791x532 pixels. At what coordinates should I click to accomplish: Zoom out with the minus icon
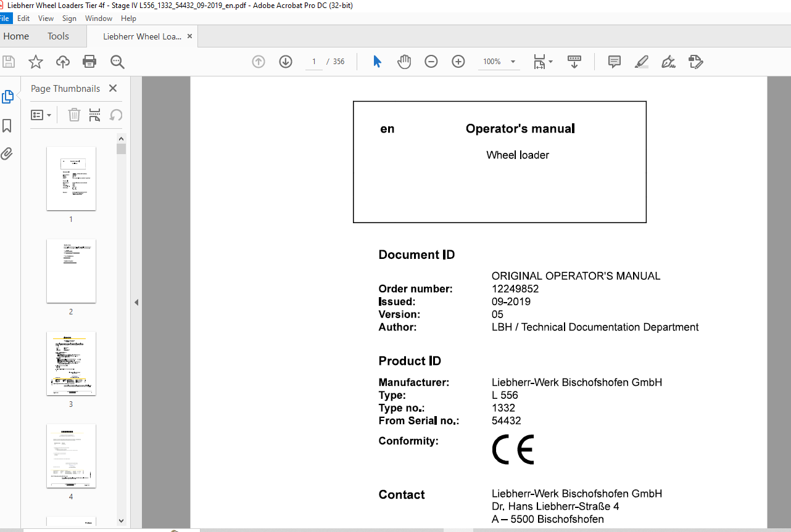coord(431,62)
